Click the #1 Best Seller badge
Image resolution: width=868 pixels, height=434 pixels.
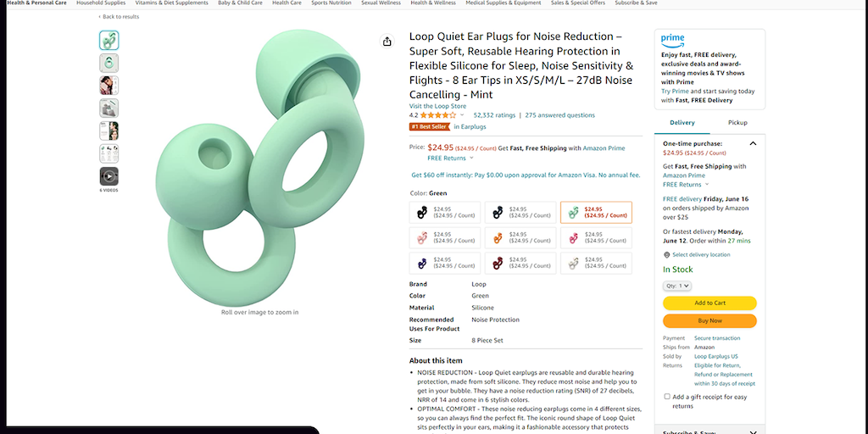click(430, 127)
